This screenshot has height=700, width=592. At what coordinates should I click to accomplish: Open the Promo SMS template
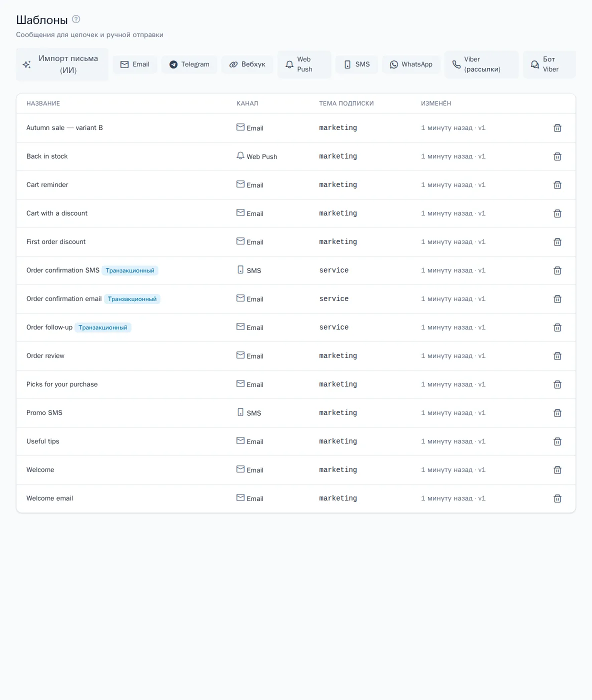click(44, 413)
